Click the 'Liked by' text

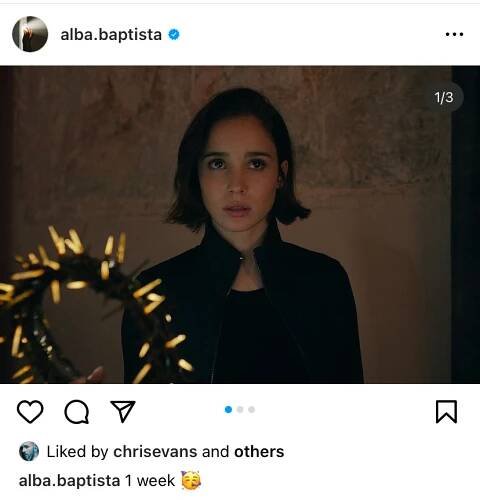tap(77, 452)
